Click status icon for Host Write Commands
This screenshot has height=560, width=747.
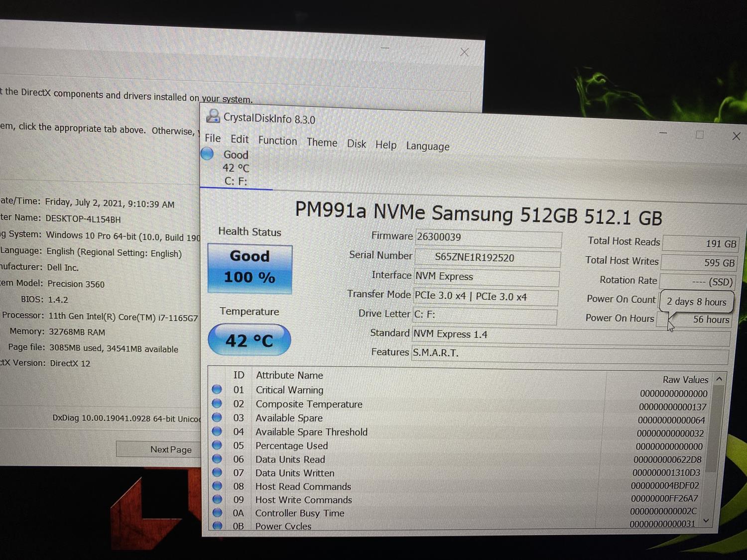pyautogui.click(x=217, y=499)
